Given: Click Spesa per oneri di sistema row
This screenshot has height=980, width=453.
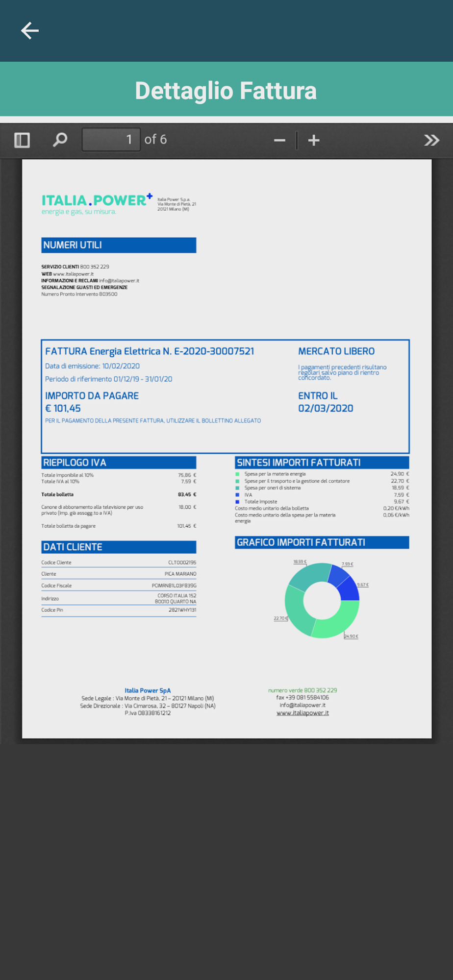Looking at the screenshot, I should coord(322,488).
